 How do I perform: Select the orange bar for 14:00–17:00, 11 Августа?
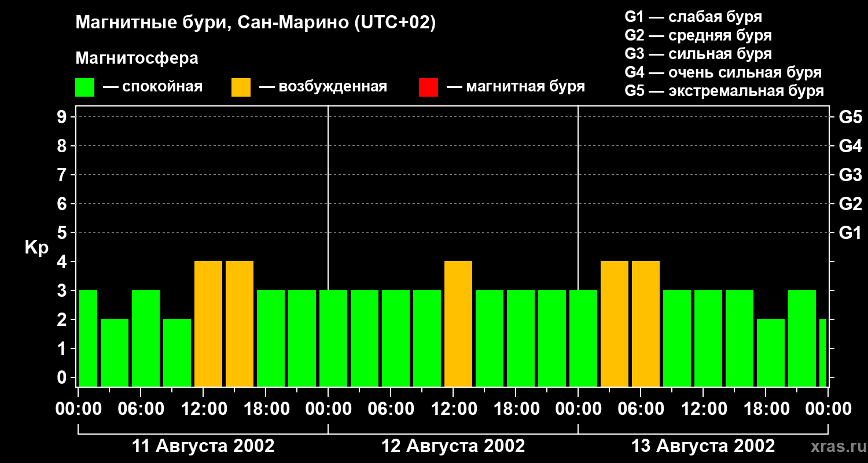[x=240, y=324]
